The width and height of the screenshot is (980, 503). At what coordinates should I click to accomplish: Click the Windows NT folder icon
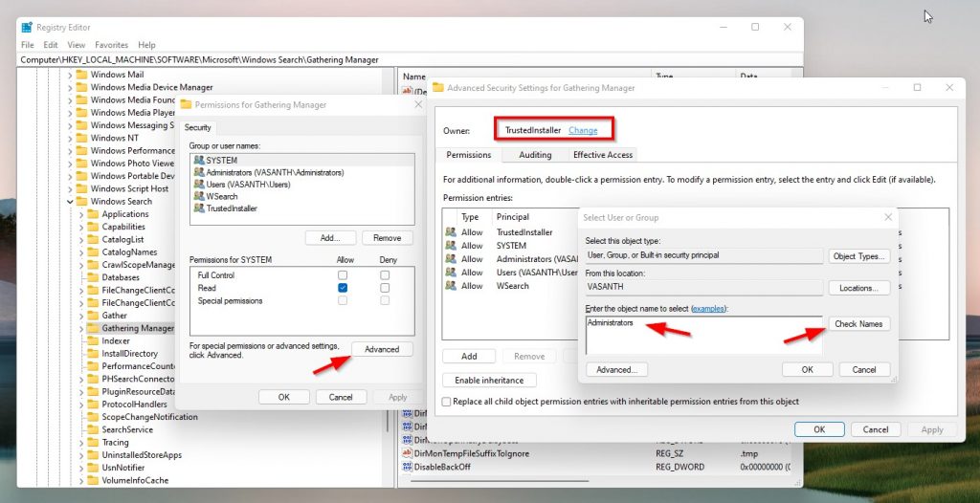point(81,138)
